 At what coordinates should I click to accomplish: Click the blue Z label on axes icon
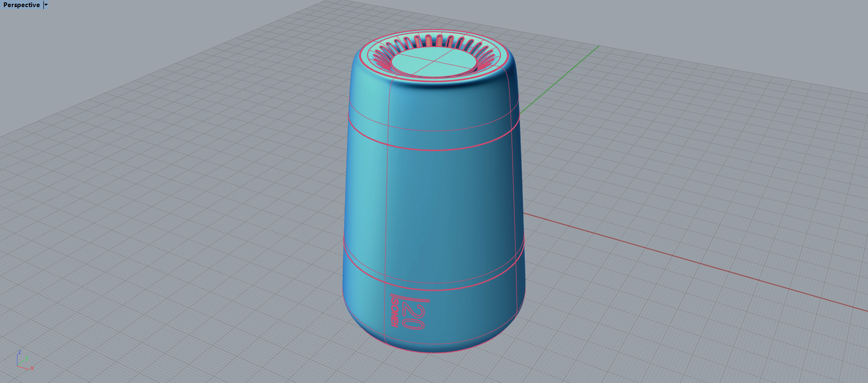[19, 352]
